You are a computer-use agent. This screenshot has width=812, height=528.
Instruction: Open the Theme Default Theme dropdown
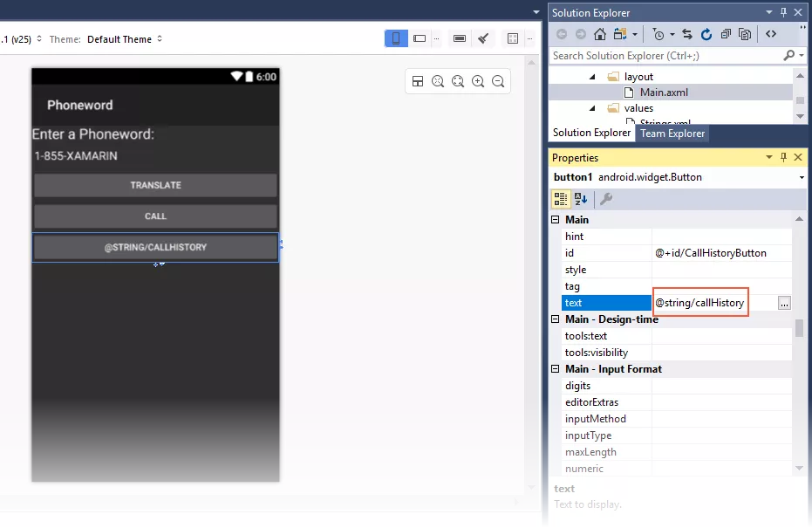[125, 39]
